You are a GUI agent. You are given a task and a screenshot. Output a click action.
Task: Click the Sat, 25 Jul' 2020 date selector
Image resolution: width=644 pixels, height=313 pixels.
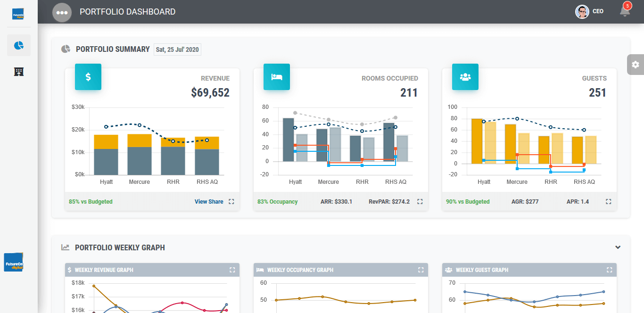(x=177, y=49)
